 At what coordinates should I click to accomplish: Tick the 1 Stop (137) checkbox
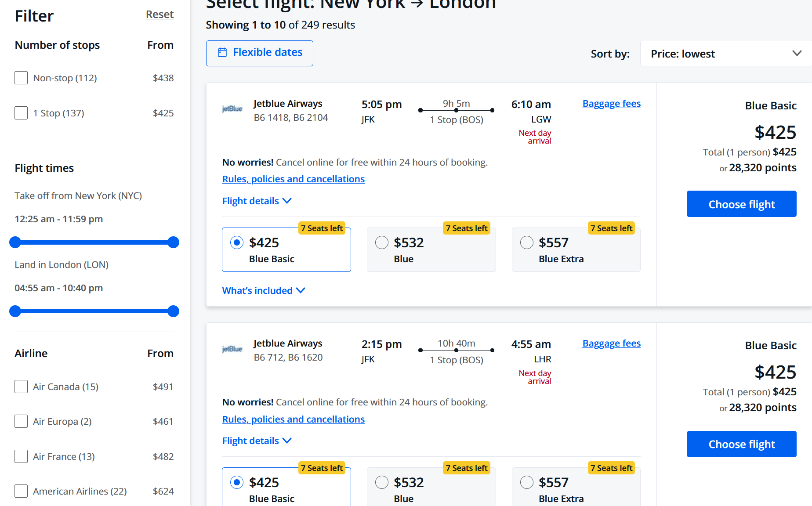coord(21,113)
